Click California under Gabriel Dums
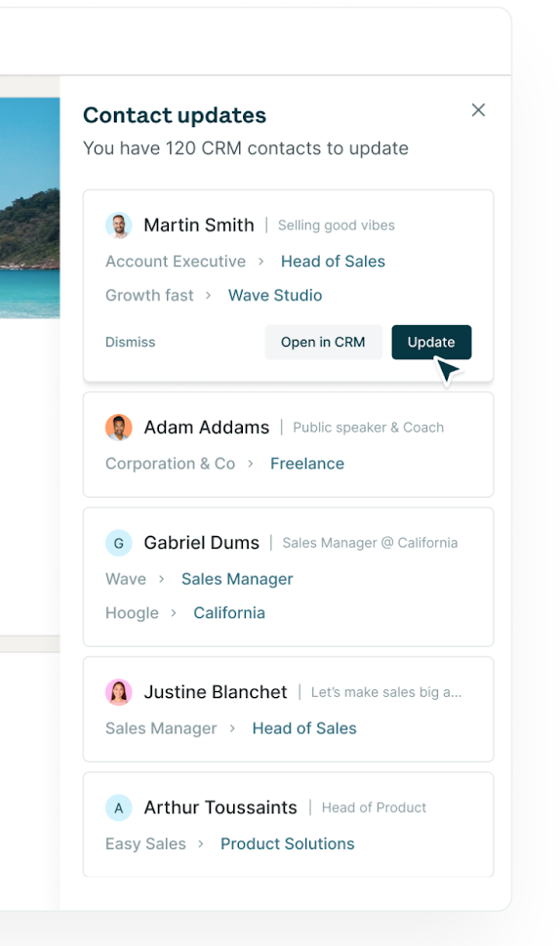The width and height of the screenshot is (560, 946). tap(229, 613)
